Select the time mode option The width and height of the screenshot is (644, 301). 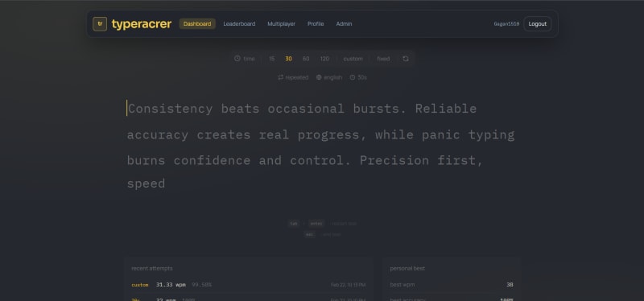pos(249,59)
